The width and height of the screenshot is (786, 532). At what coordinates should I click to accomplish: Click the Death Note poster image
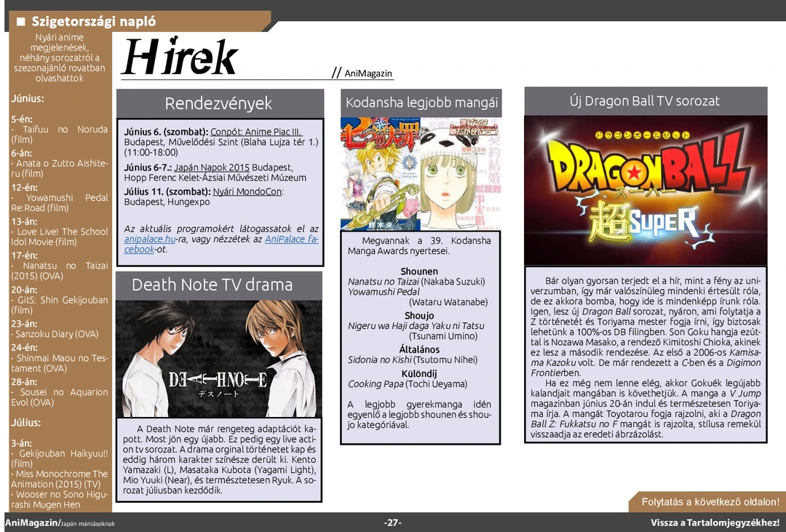click(x=219, y=358)
